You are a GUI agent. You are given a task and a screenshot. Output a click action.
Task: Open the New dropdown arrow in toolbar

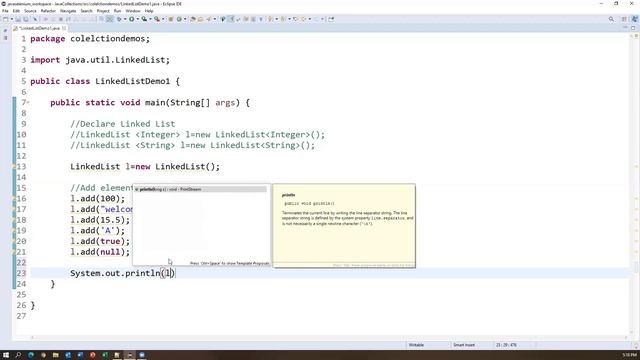coord(11,19)
